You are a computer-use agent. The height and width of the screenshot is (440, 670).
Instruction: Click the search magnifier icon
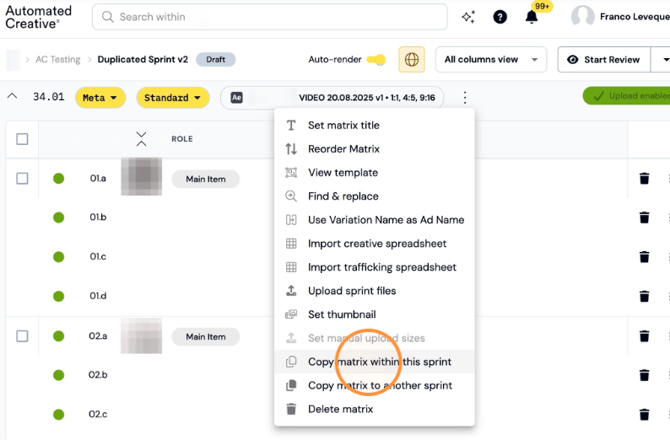coord(108,17)
